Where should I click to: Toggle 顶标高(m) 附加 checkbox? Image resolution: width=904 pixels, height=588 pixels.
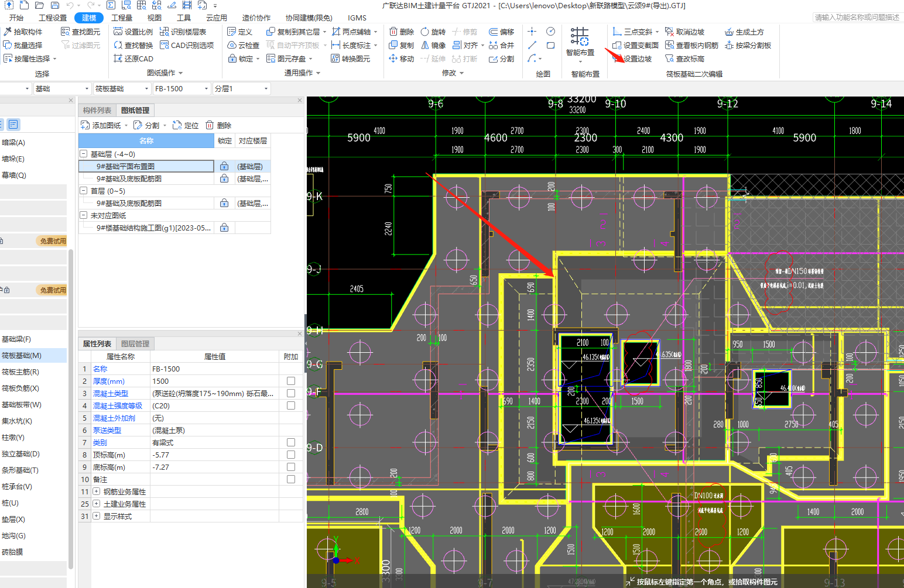tap(291, 455)
